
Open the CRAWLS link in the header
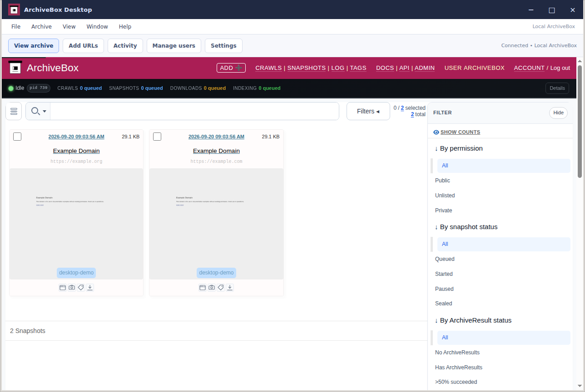(x=268, y=68)
